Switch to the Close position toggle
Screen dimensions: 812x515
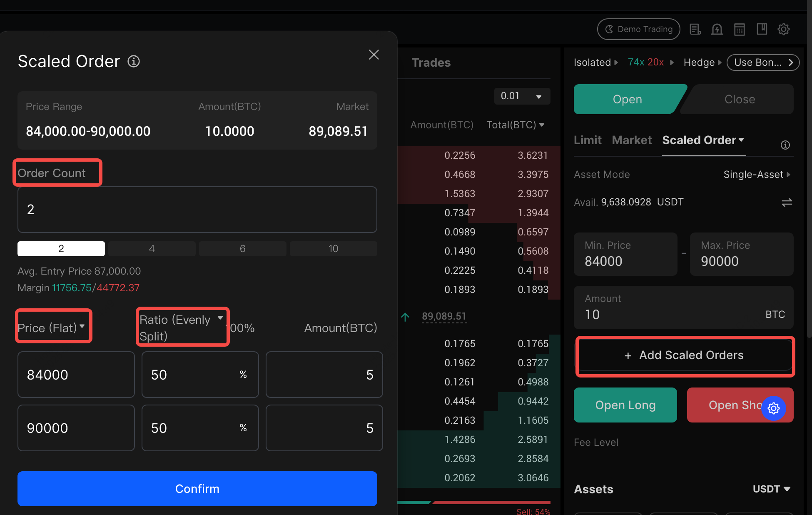pyautogui.click(x=740, y=99)
